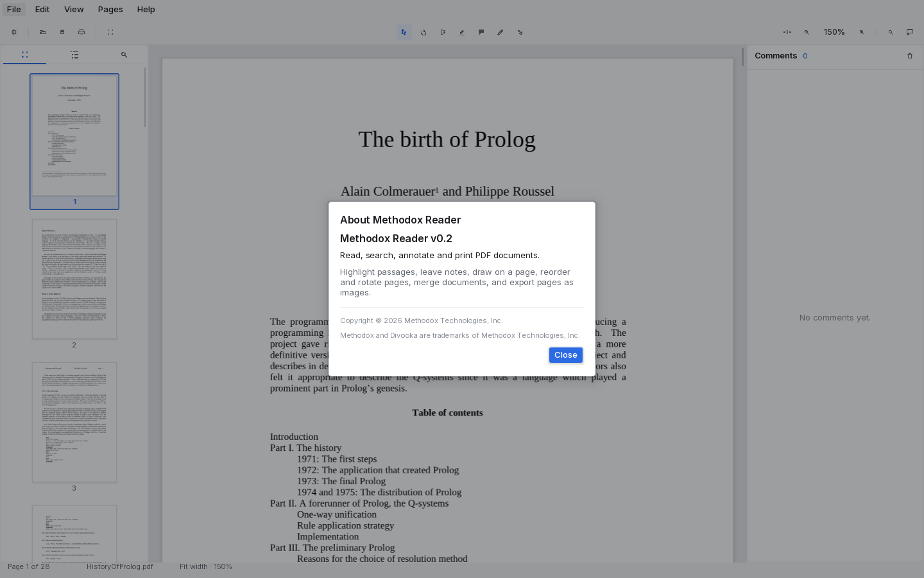
Task: Click the 'Table of contents' heading
Action: [447, 413]
